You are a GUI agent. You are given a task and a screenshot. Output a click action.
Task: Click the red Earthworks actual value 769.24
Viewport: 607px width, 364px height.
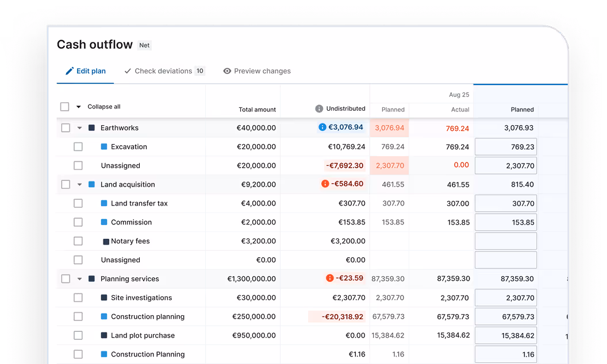point(457,129)
